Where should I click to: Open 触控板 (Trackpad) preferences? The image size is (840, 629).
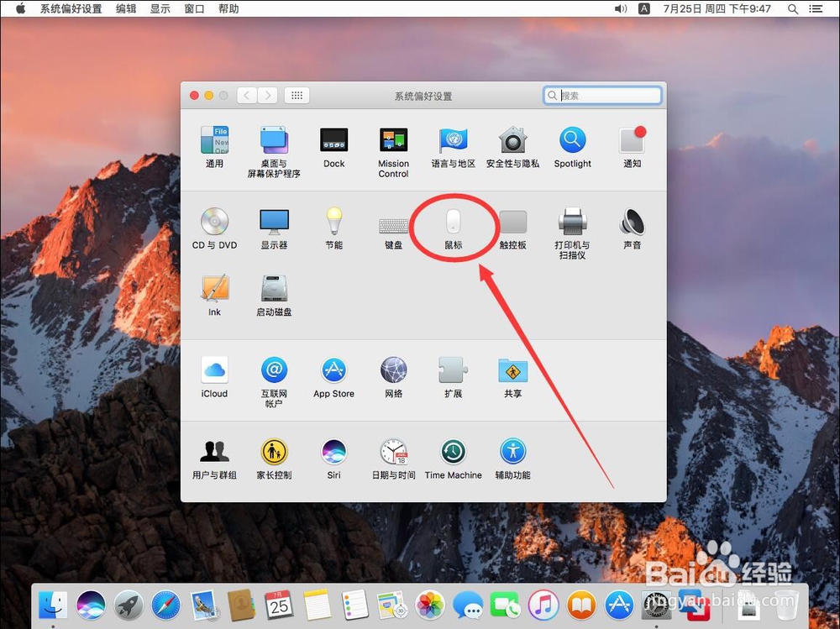[512, 228]
